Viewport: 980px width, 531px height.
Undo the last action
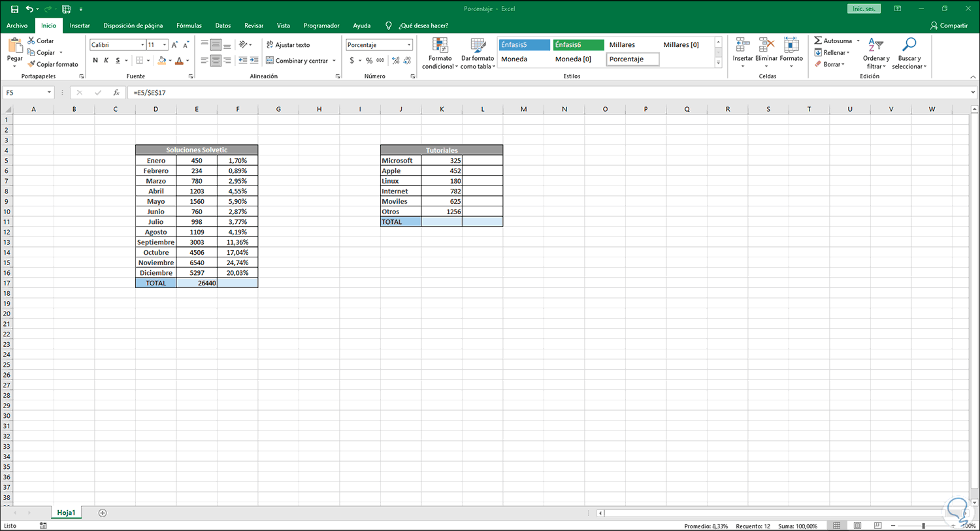click(x=29, y=9)
